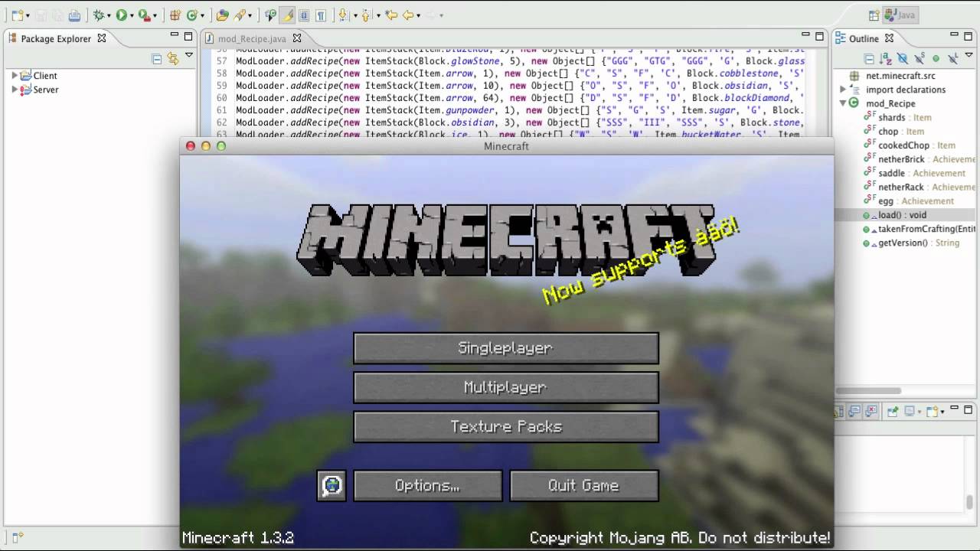Open the Run button dropdown arrow
Viewport: 980px width, 551px height.
coord(132,16)
